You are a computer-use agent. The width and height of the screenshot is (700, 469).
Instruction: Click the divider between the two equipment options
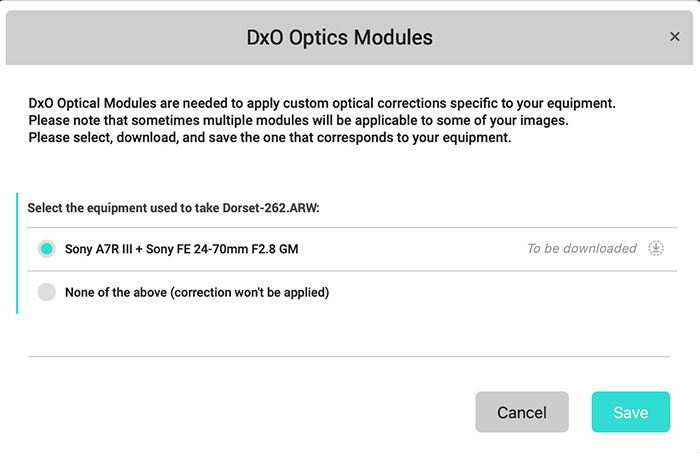349,271
